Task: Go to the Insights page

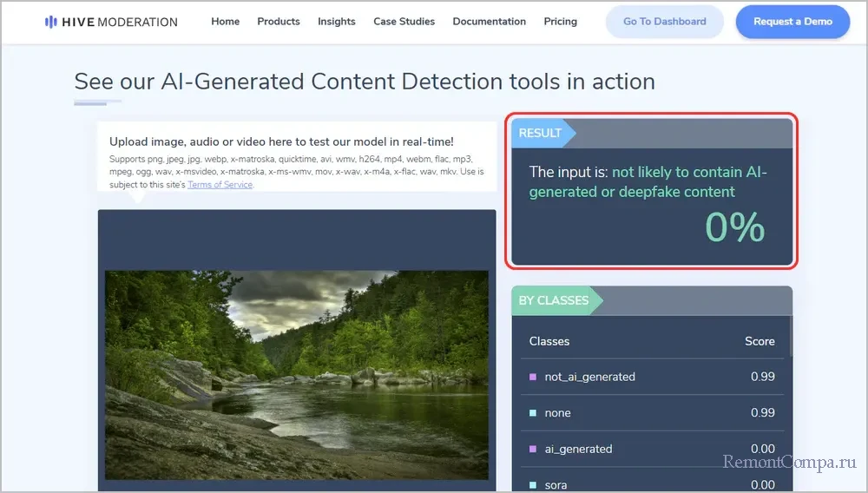Action: point(337,22)
